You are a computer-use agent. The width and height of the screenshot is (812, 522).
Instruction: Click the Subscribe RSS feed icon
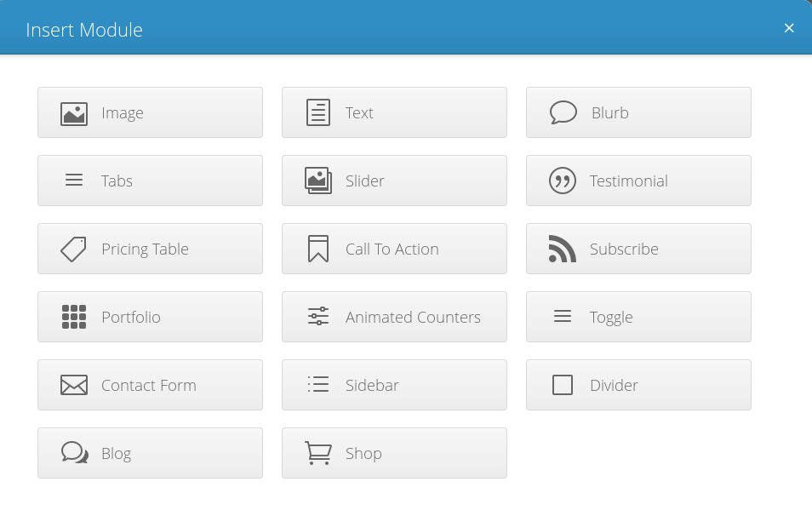click(x=563, y=249)
